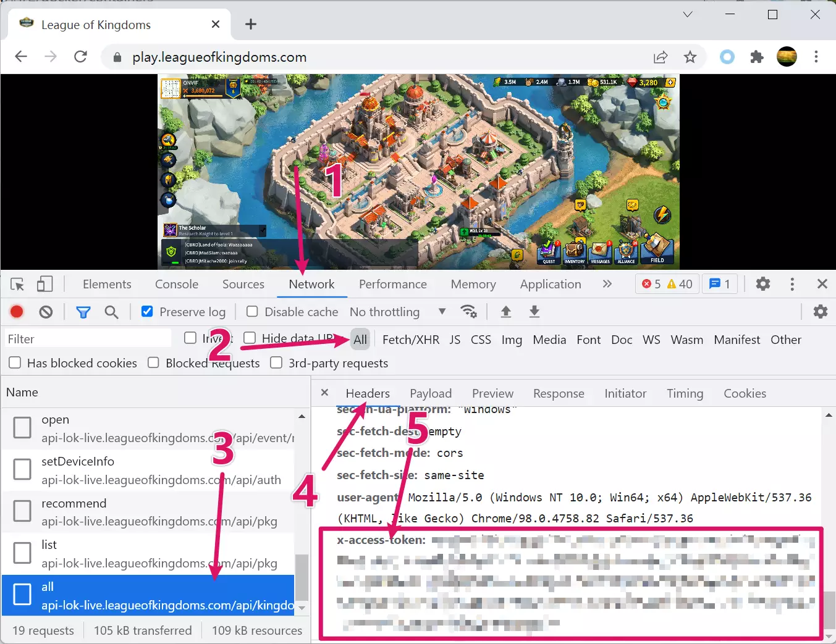Screen dimensions: 836x644
Task: Toggle the network filter funnel icon
Action: click(x=83, y=312)
